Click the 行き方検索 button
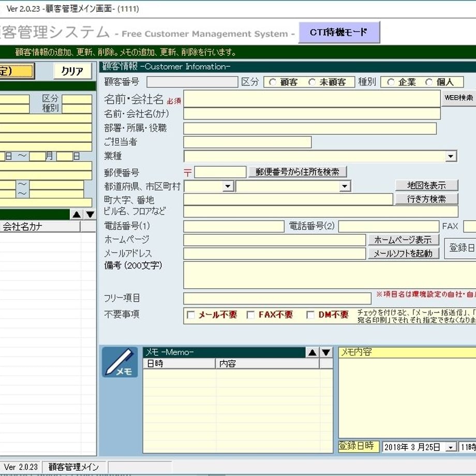Image resolution: width=476 pixels, height=476 pixels. pos(426,199)
